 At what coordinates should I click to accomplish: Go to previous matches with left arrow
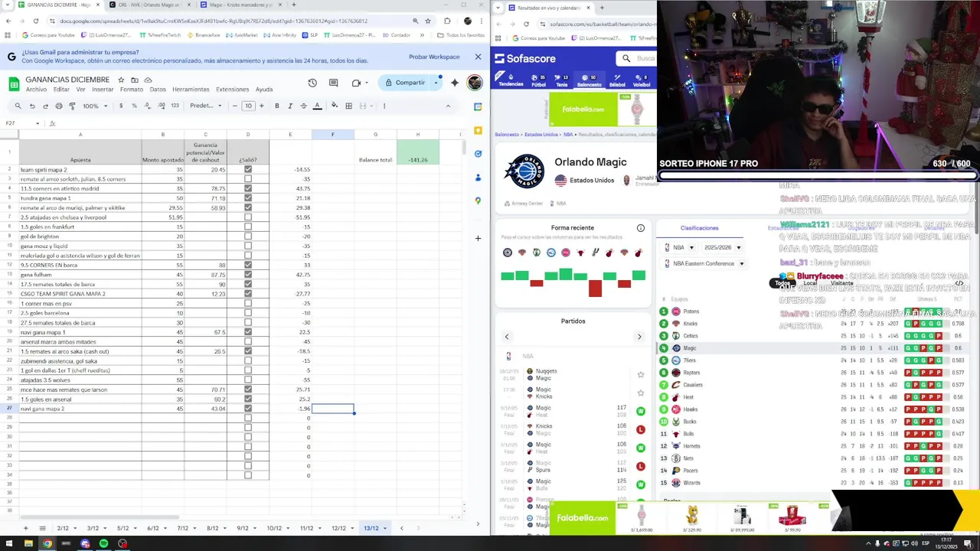[506, 337]
